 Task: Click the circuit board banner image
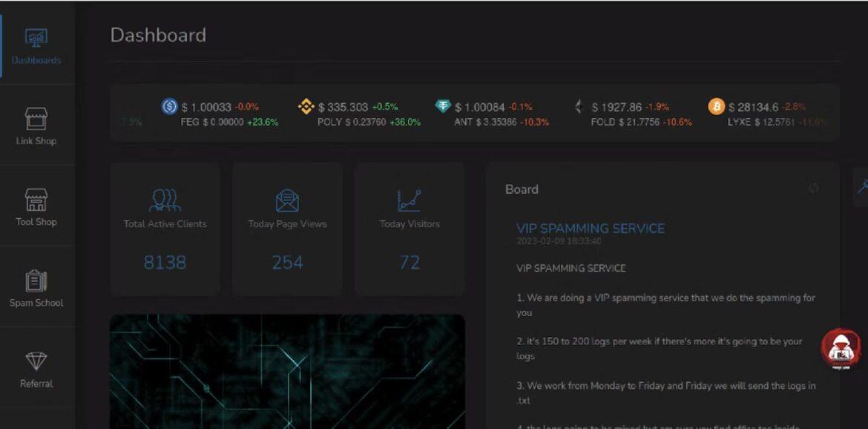287,371
